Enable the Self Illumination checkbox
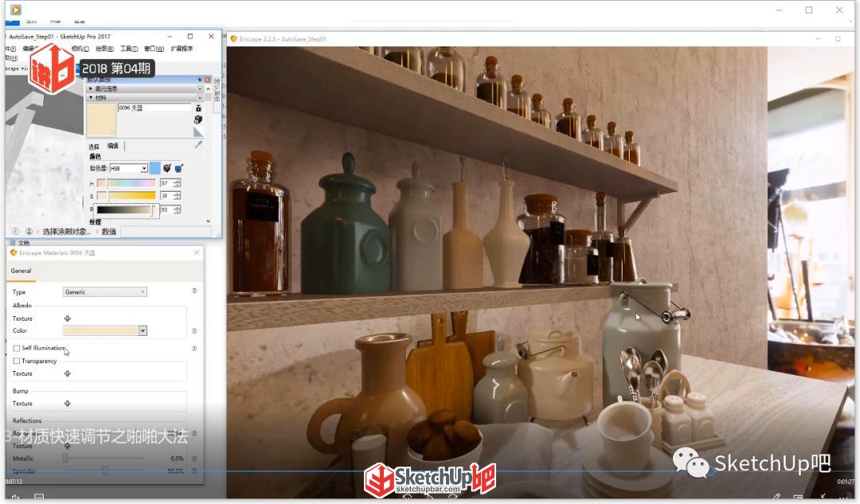 (17, 348)
